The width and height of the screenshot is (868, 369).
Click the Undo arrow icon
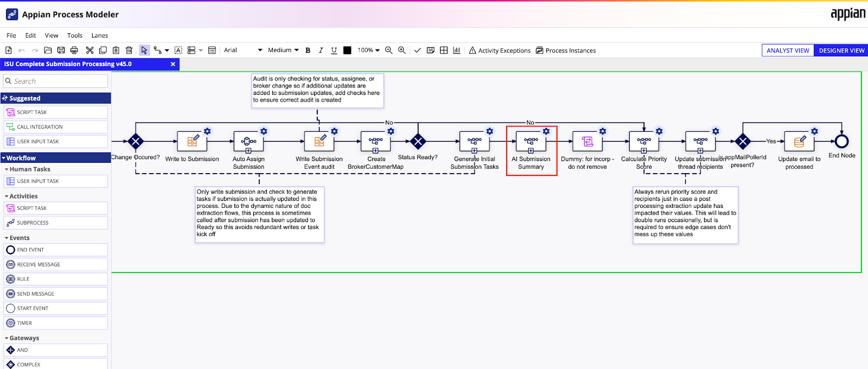click(x=22, y=50)
